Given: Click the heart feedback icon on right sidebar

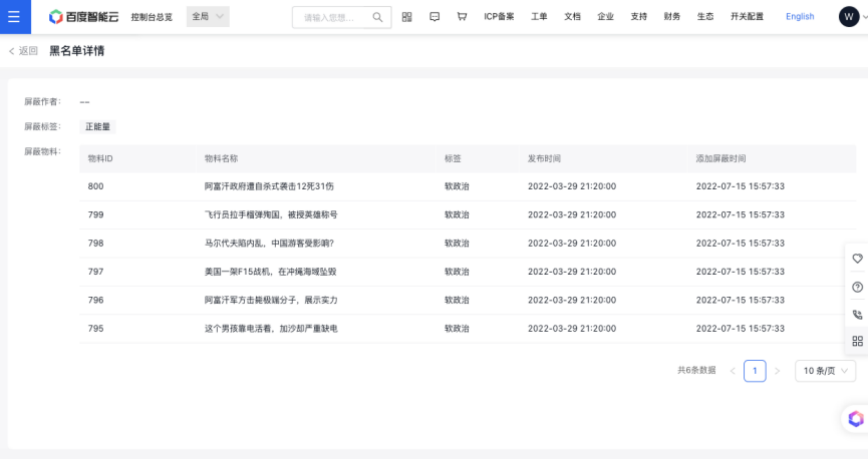Looking at the screenshot, I should coord(857,258).
